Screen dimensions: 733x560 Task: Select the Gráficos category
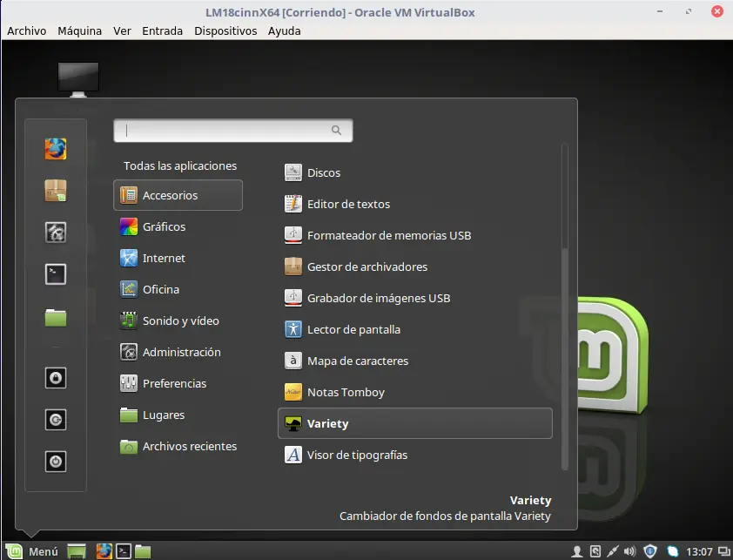click(164, 226)
